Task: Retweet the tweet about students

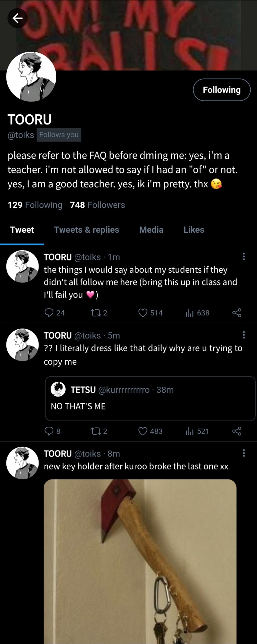Action: (95, 313)
